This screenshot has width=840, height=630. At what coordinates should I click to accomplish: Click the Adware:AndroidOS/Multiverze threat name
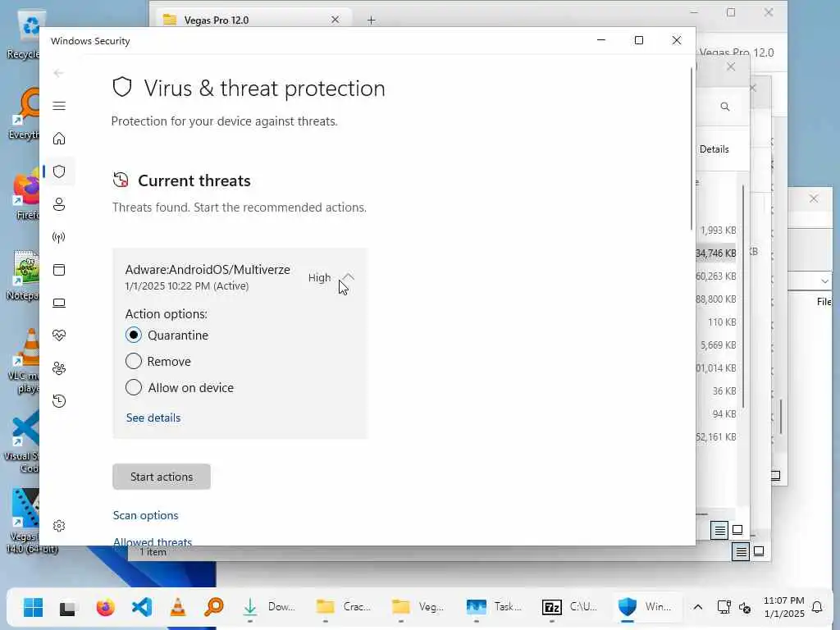208,269
